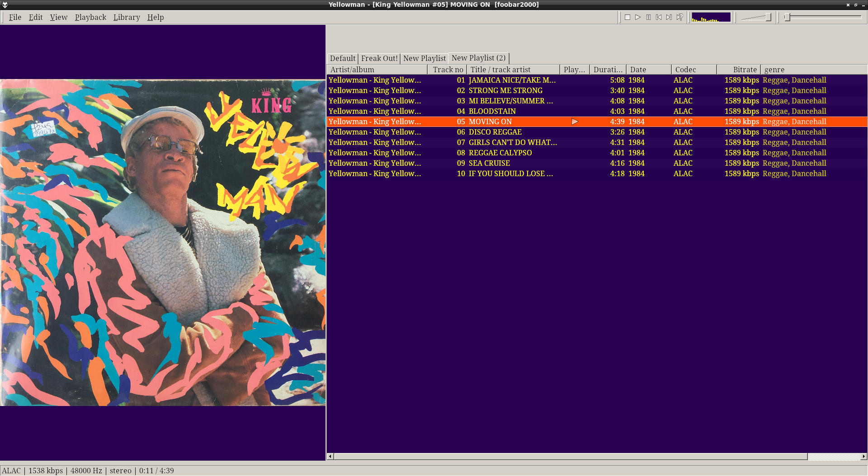The height and width of the screenshot is (476, 868).
Task: Select track 04 BLOODSTAIN
Action: (597, 111)
